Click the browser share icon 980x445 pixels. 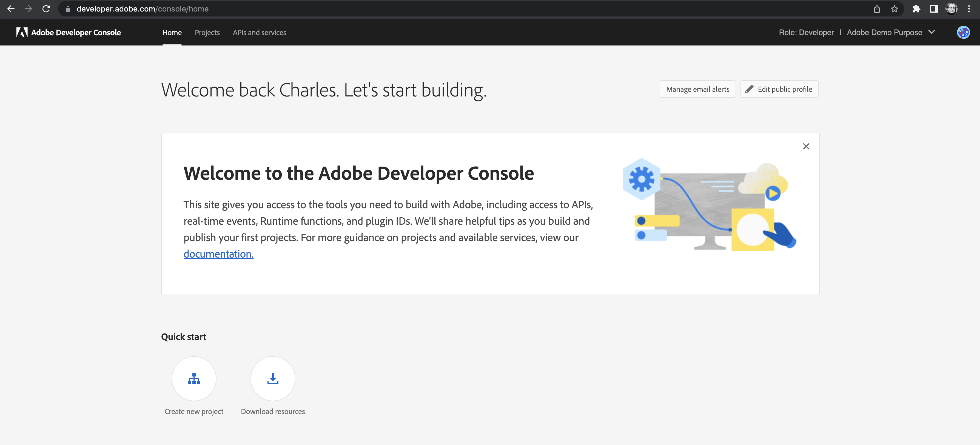coord(876,9)
